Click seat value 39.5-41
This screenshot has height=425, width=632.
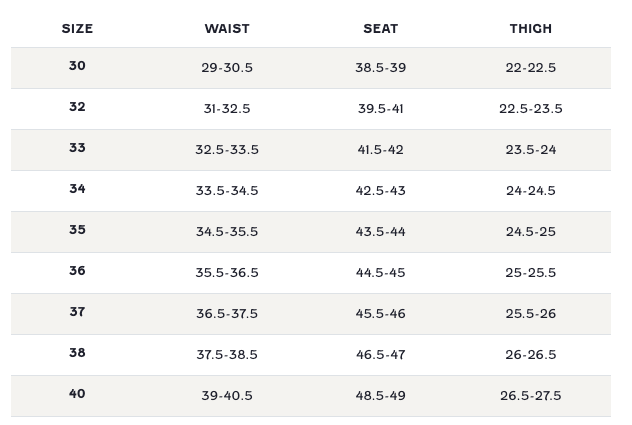click(x=380, y=109)
